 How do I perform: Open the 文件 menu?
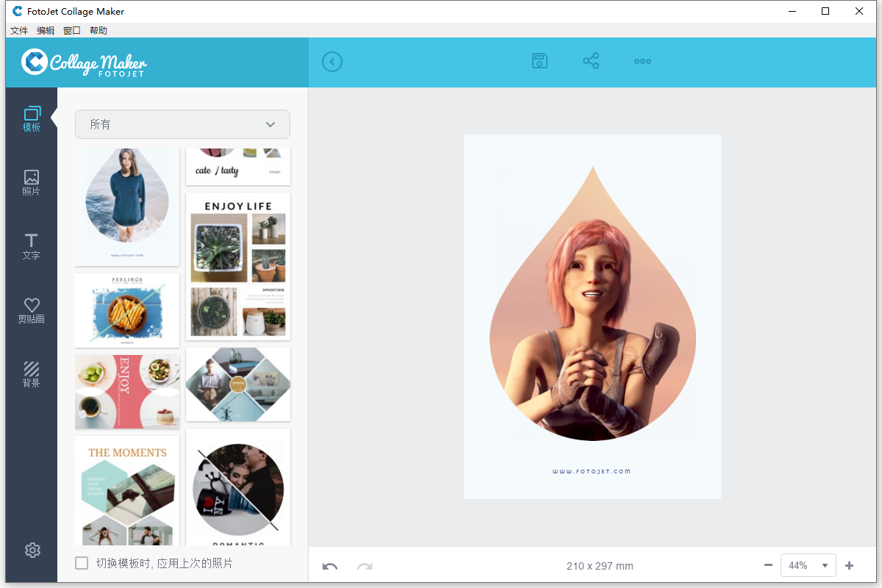point(19,31)
